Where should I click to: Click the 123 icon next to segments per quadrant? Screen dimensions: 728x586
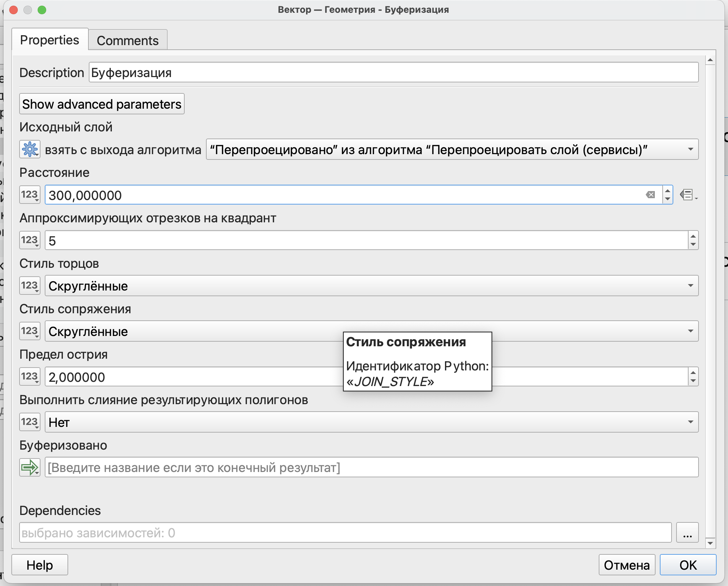(30, 240)
